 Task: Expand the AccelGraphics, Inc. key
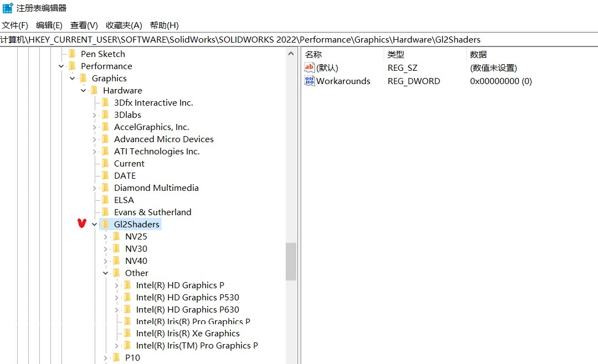pos(95,127)
